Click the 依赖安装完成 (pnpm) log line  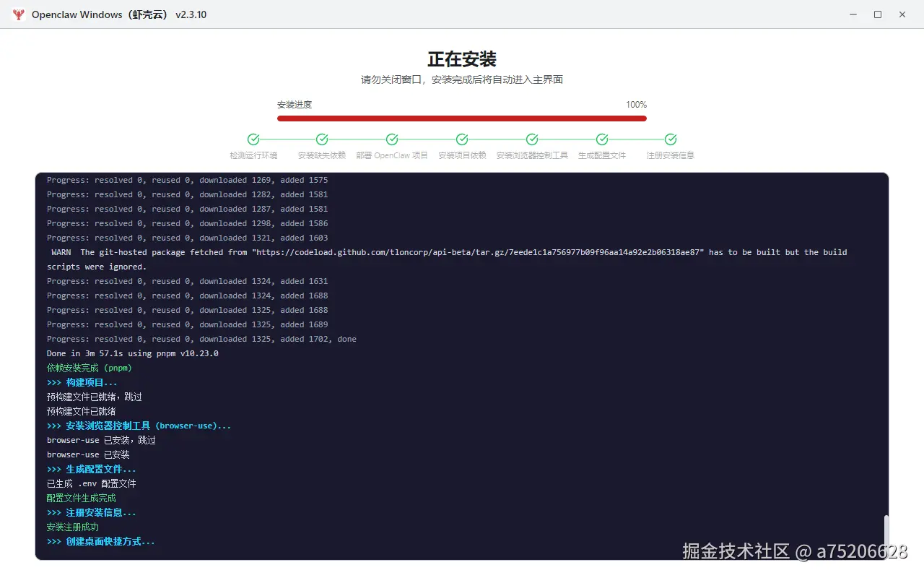pos(90,368)
